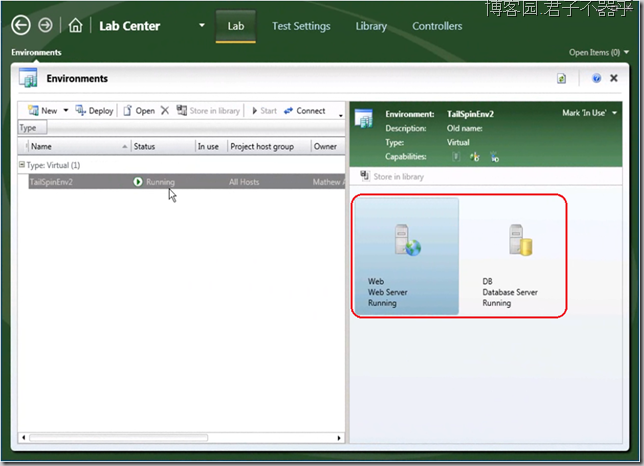Click the left scroll arrow

pyautogui.click(x=23, y=438)
